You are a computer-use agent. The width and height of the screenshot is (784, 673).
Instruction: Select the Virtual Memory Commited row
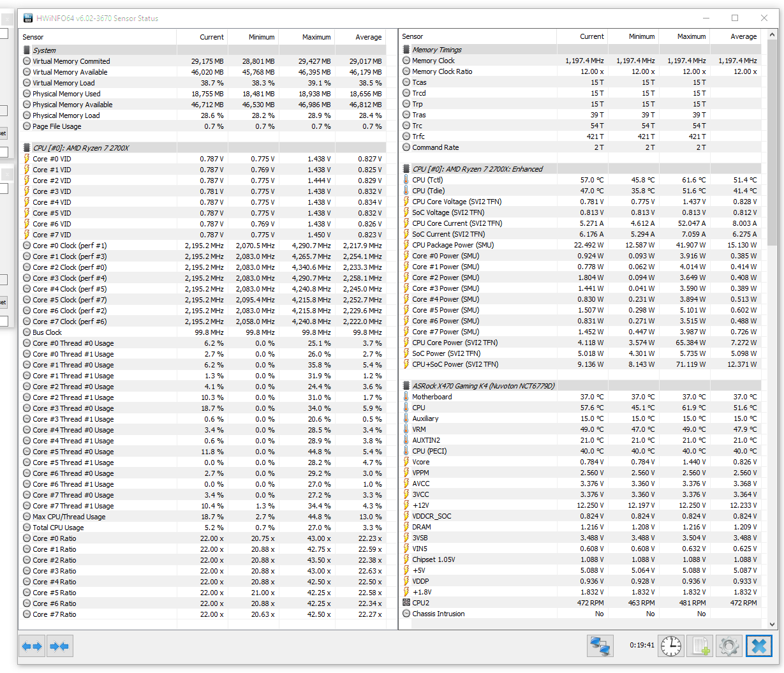coord(203,61)
